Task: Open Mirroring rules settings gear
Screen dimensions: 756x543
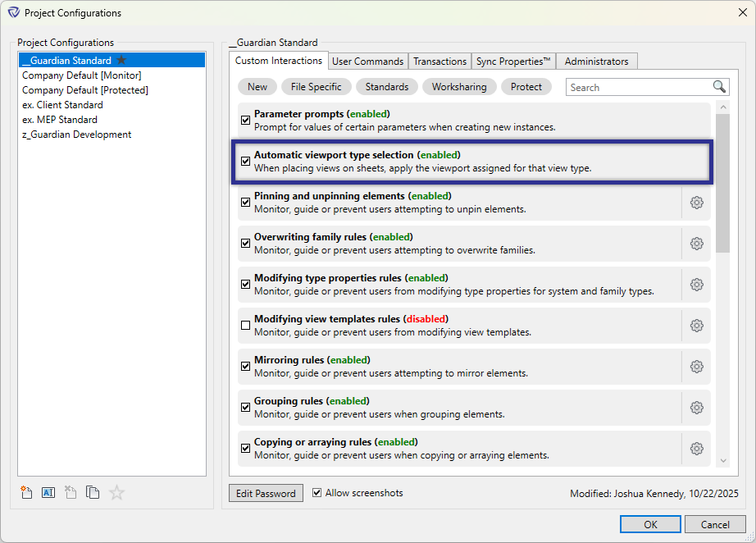Action: pyautogui.click(x=696, y=366)
